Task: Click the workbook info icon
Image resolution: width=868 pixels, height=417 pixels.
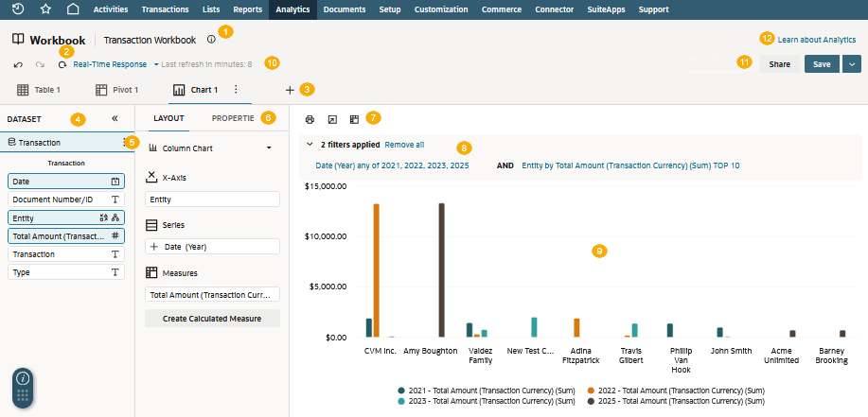Action: pos(211,40)
